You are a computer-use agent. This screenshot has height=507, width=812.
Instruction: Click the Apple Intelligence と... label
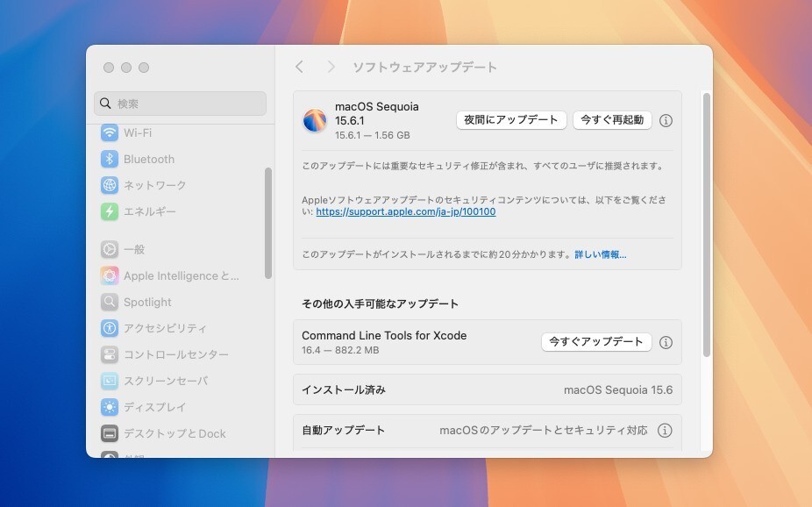click(182, 276)
